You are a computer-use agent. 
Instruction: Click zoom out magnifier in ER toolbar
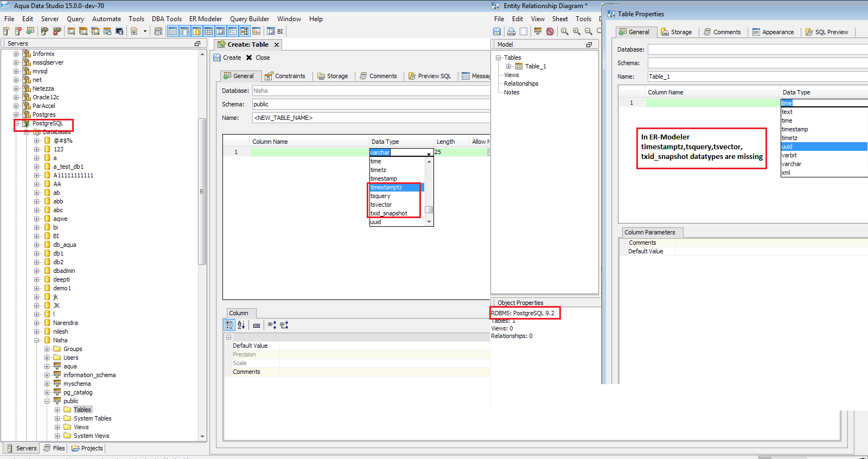[588, 31]
